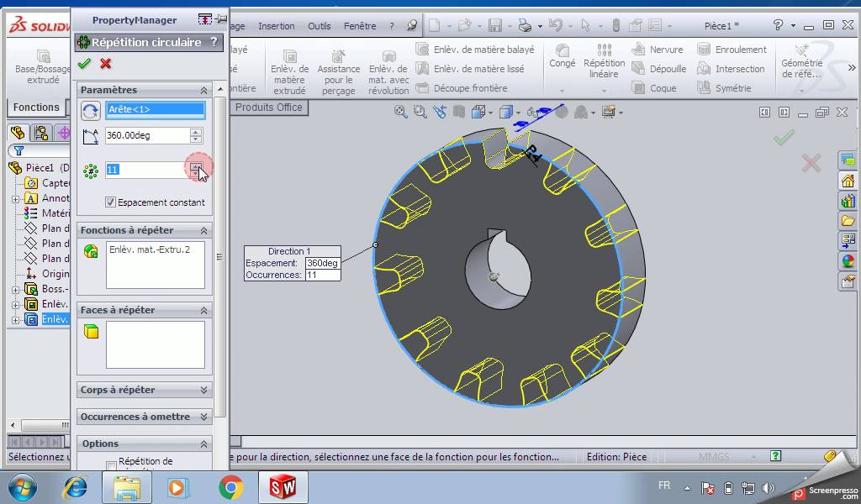Click the zoom to fit magnifier icon
This screenshot has width=861, height=504.
(401, 112)
